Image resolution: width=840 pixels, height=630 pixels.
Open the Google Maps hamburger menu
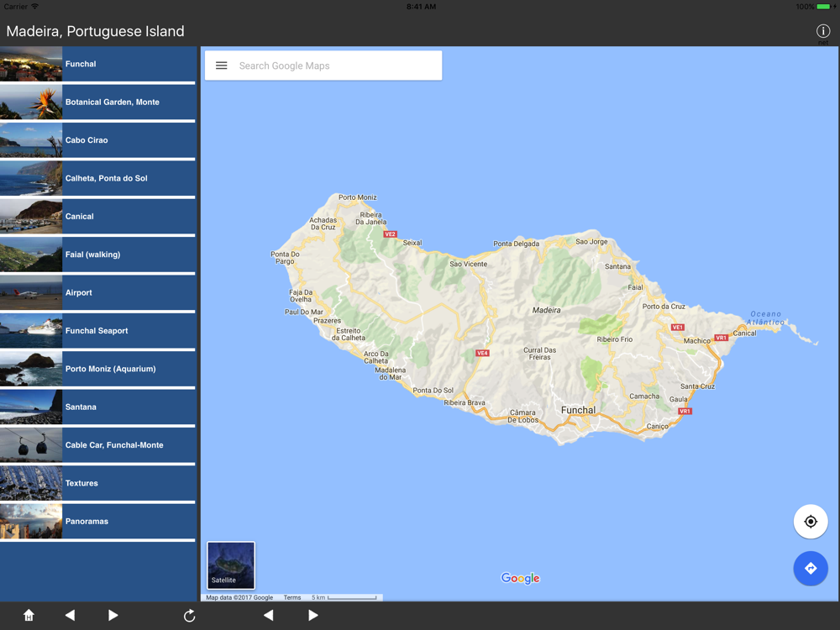221,66
